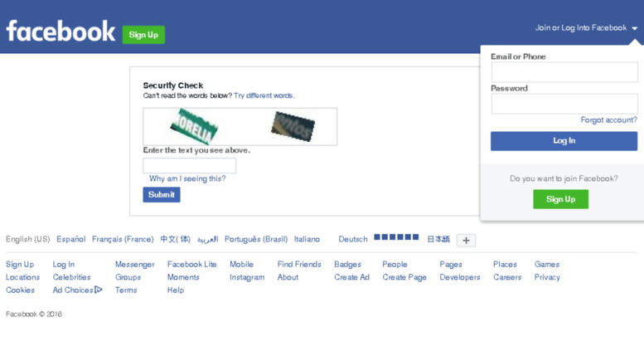Select the language shown as square blocks
This screenshot has width=644, height=351.
click(x=396, y=237)
